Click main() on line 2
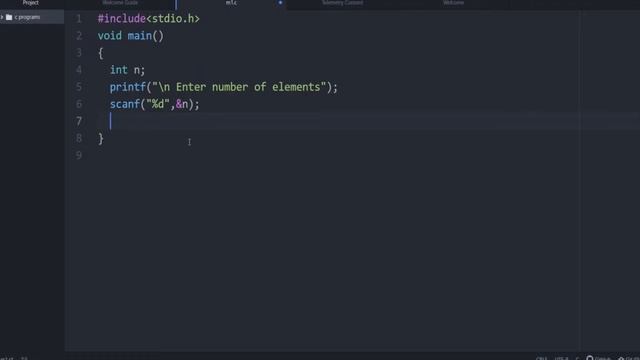640x360 pixels. (x=145, y=36)
